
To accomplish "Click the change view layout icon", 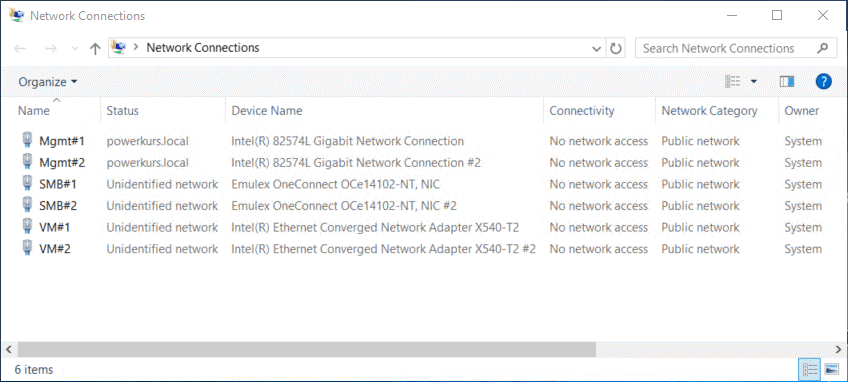I will 733,82.
